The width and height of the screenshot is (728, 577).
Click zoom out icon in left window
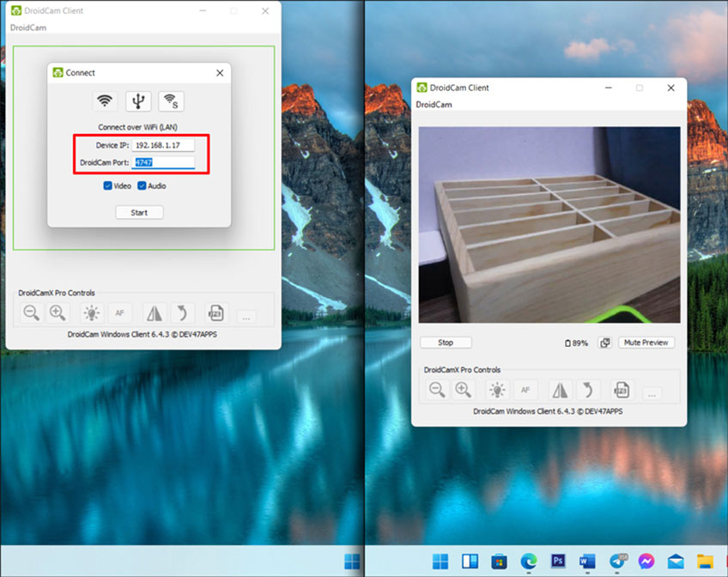[31, 313]
